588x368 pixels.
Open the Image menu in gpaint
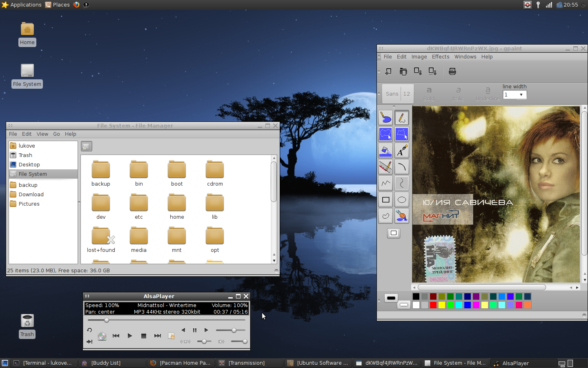(419, 57)
